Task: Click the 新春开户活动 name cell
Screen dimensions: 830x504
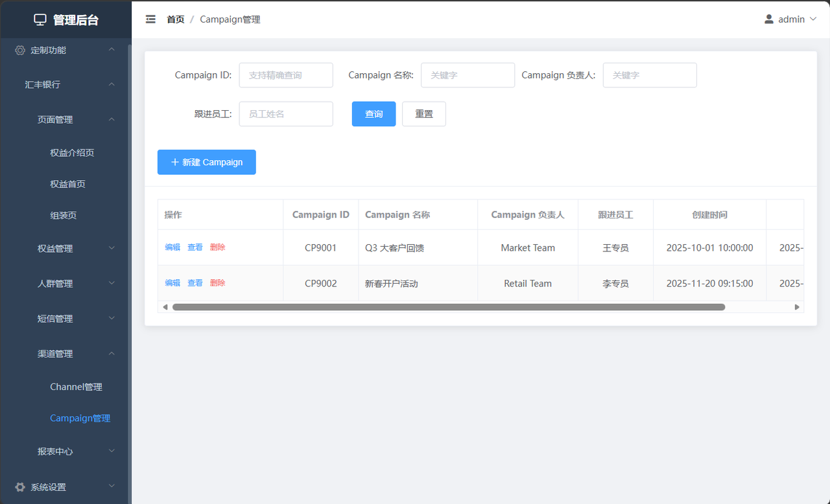Action: coord(418,283)
